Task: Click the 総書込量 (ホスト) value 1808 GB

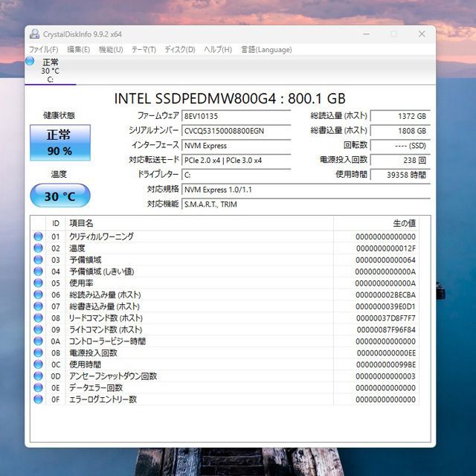Action: click(400, 131)
